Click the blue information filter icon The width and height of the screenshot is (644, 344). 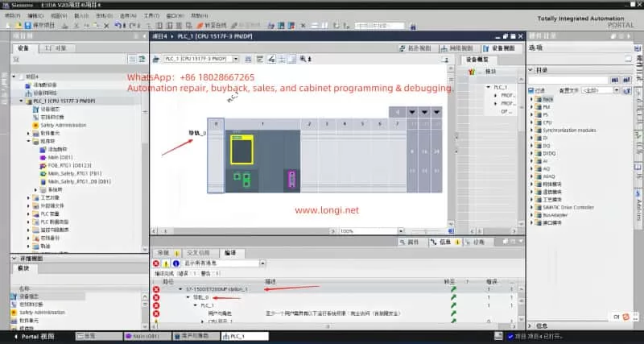point(175,263)
